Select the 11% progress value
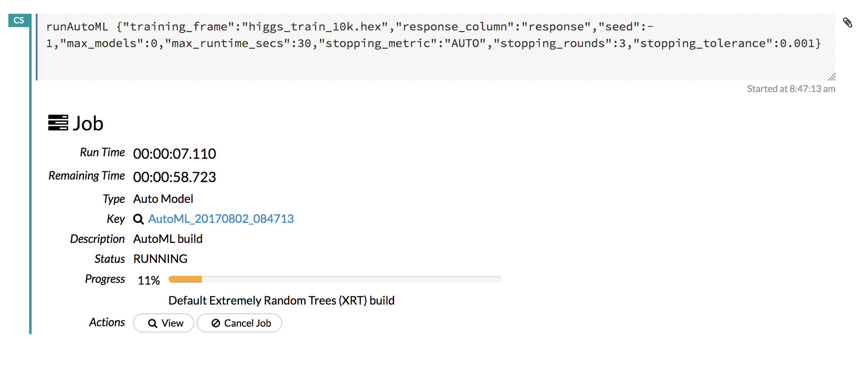 click(x=149, y=280)
